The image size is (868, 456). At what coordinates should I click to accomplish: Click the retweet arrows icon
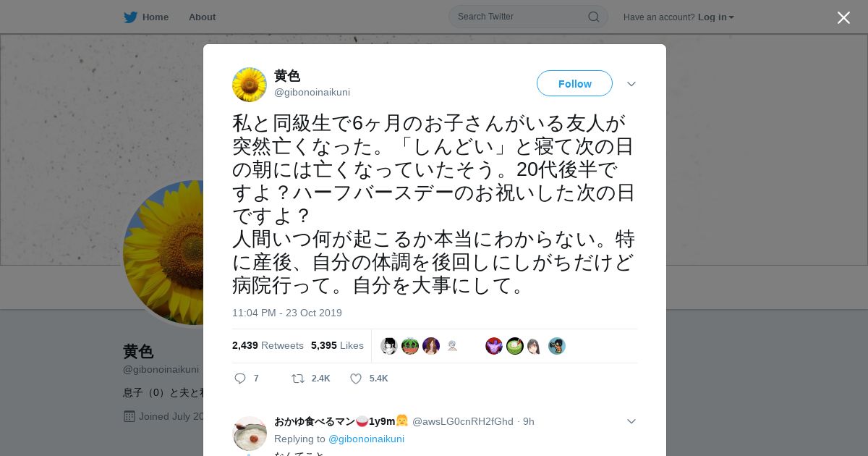pyautogui.click(x=297, y=379)
